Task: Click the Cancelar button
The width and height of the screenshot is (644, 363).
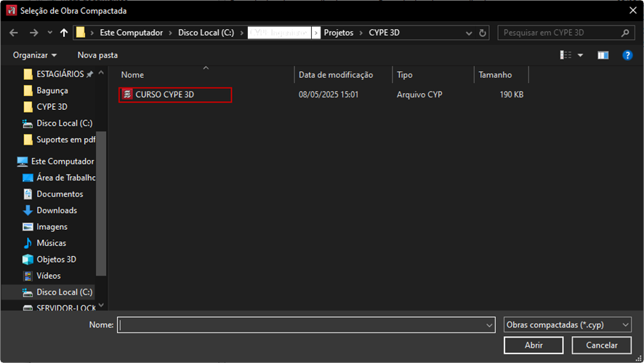Action: point(602,346)
